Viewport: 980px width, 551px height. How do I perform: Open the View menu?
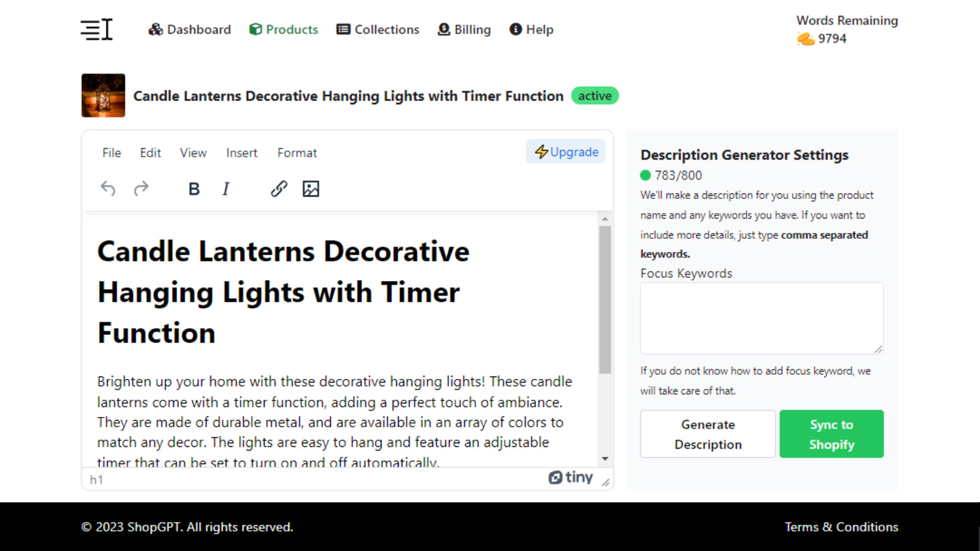point(193,153)
